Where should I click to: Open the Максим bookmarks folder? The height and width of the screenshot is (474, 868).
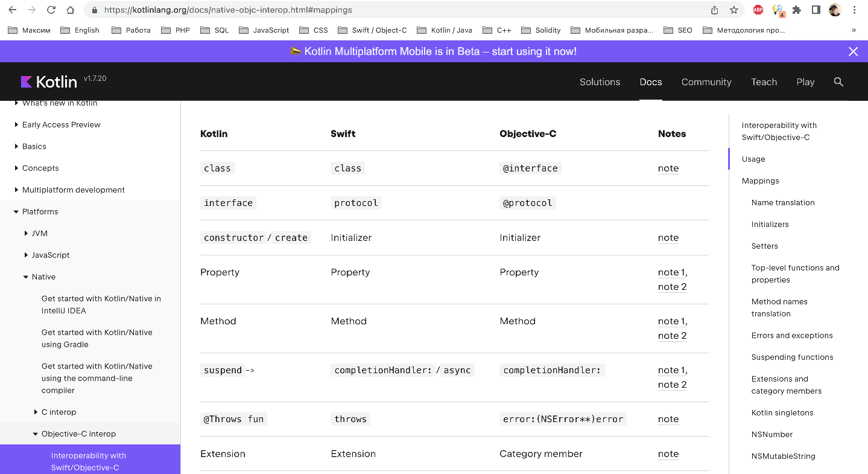pos(30,30)
